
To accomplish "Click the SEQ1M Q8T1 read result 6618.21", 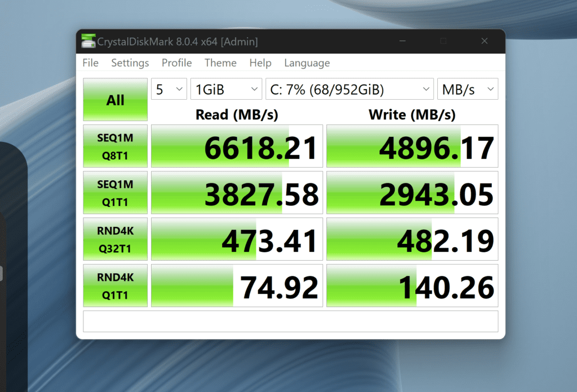I will click(x=237, y=146).
